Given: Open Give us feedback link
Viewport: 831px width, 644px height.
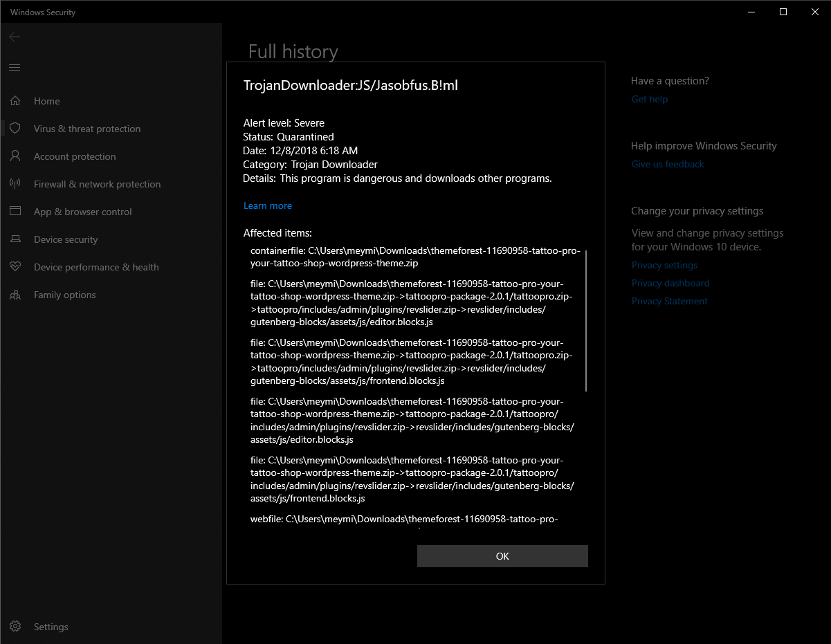Looking at the screenshot, I should click(x=668, y=164).
